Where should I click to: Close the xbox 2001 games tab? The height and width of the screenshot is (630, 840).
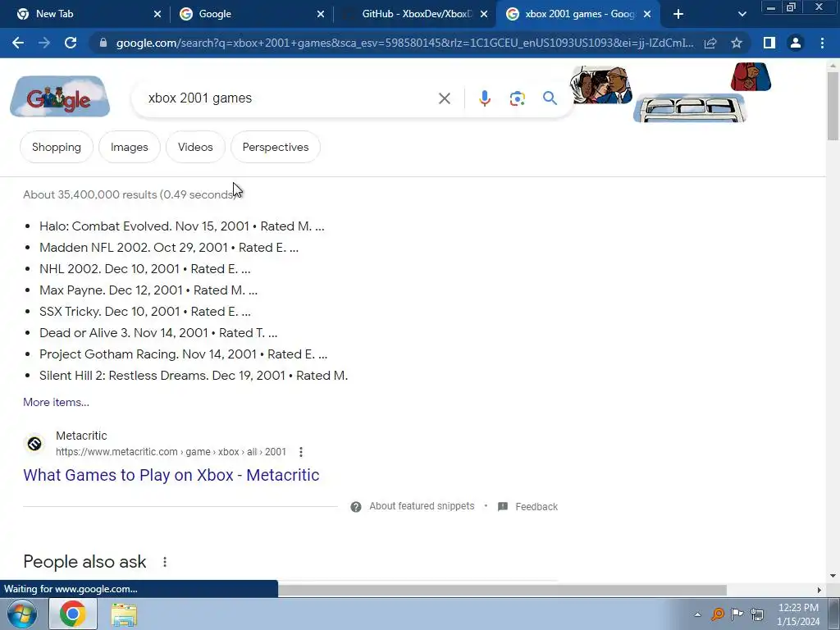(647, 14)
